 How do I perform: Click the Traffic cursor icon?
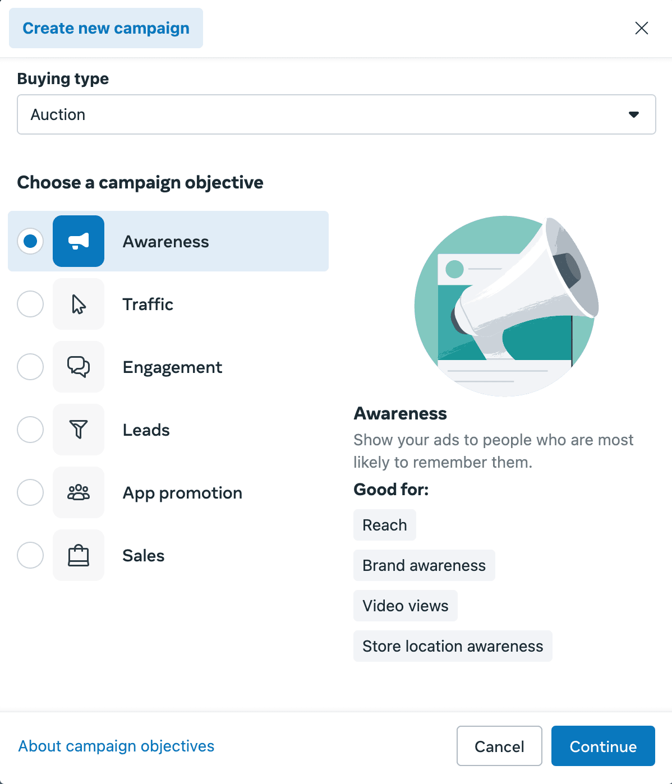tap(79, 304)
